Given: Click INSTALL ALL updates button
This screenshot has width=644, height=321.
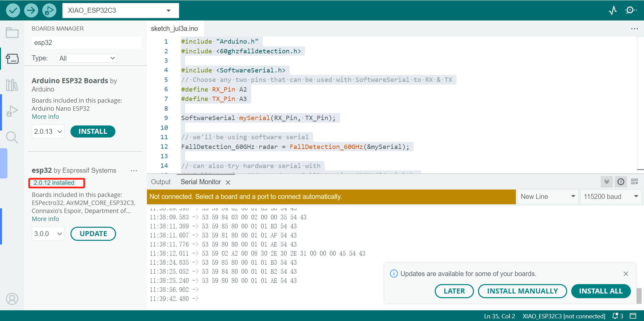Looking at the screenshot, I should click(601, 291).
